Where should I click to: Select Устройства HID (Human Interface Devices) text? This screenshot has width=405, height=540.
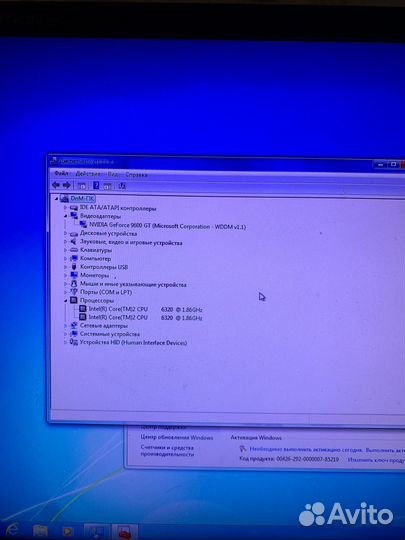point(133,342)
